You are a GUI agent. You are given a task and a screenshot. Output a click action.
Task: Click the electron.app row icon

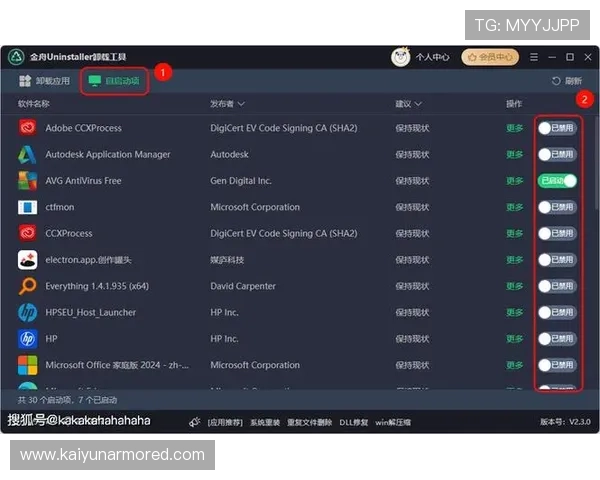coord(28,260)
